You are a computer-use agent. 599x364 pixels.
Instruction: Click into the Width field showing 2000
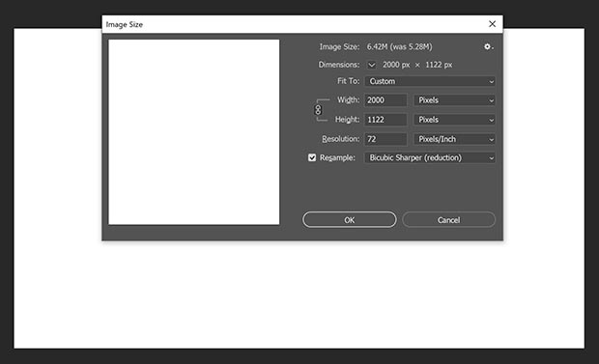[x=385, y=100]
